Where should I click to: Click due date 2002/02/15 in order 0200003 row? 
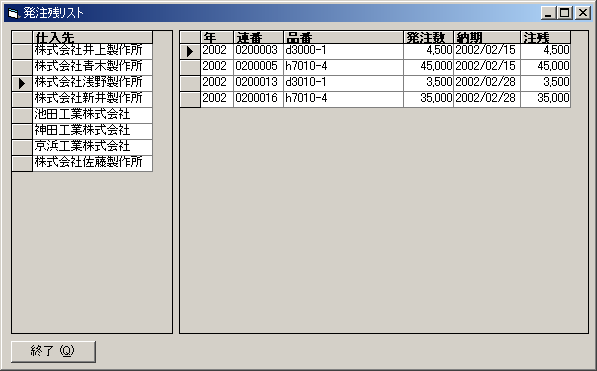(x=487, y=51)
